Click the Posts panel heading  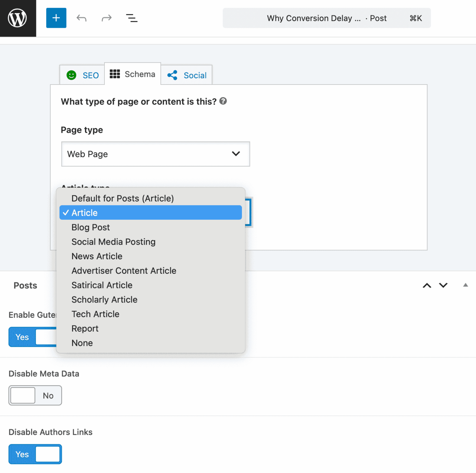(x=25, y=285)
